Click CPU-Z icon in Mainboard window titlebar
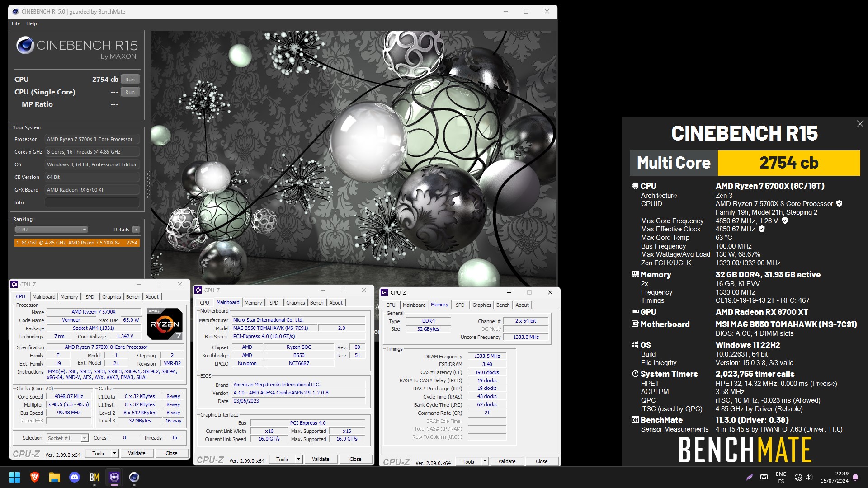868x488 pixels. tap(198, 290)
